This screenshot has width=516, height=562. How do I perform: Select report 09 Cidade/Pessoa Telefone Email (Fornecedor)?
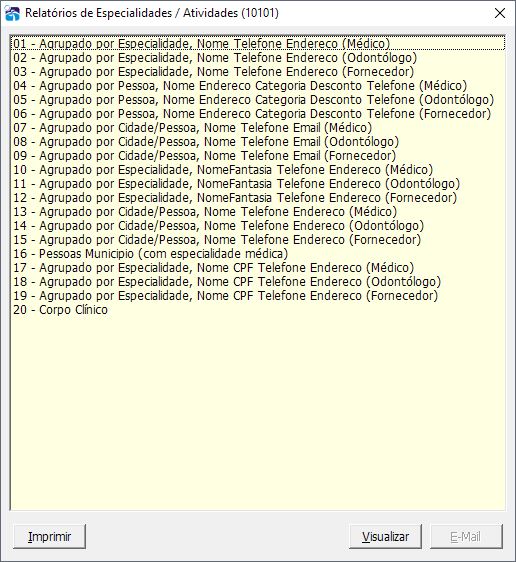pyautogui.click(x=258, y=155)
